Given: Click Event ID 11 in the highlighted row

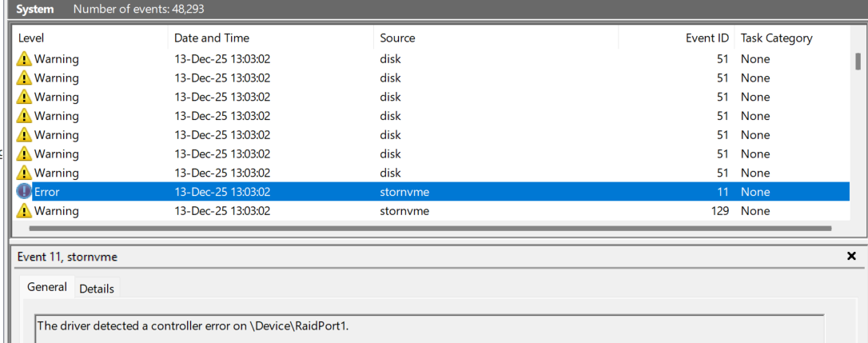Looking at the screenshot, I should [x=722, y=192].
